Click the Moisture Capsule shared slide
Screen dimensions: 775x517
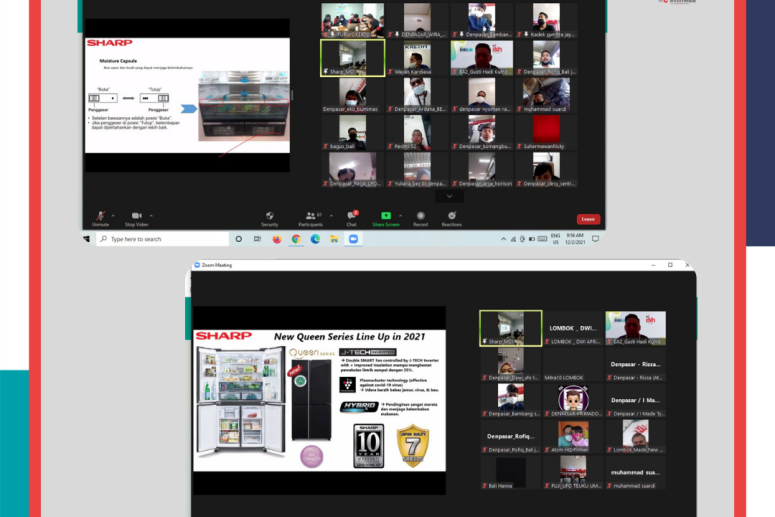tap(187, 95)
